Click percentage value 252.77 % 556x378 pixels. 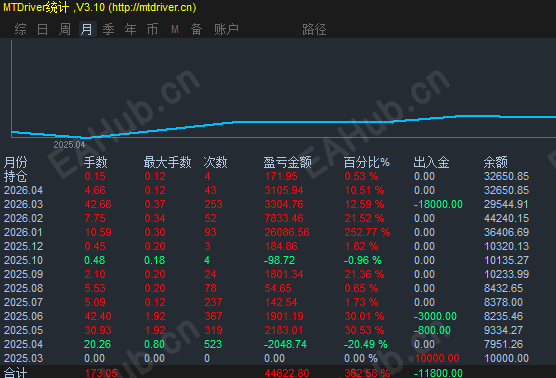click(x=367, y=232)
